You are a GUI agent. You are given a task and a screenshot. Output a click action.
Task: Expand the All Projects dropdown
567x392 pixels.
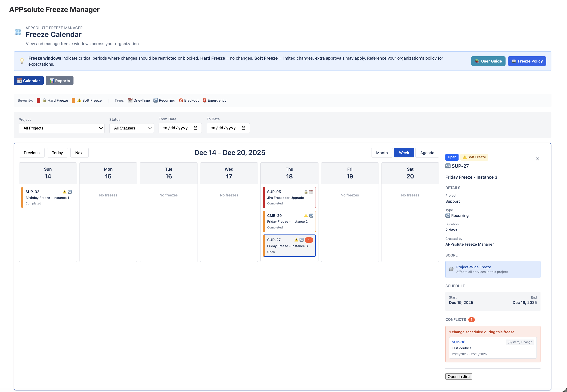point(61,128)
